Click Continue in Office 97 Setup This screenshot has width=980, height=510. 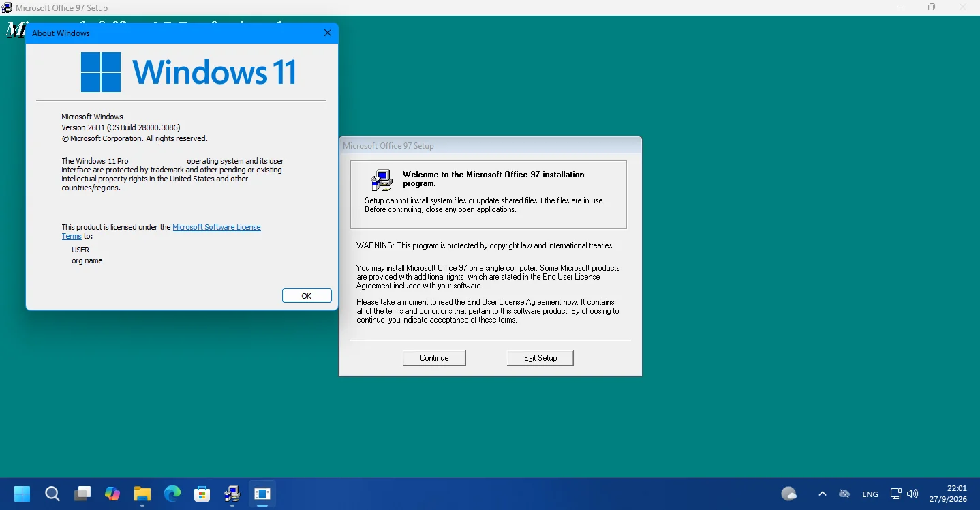(x=434, y=358)
